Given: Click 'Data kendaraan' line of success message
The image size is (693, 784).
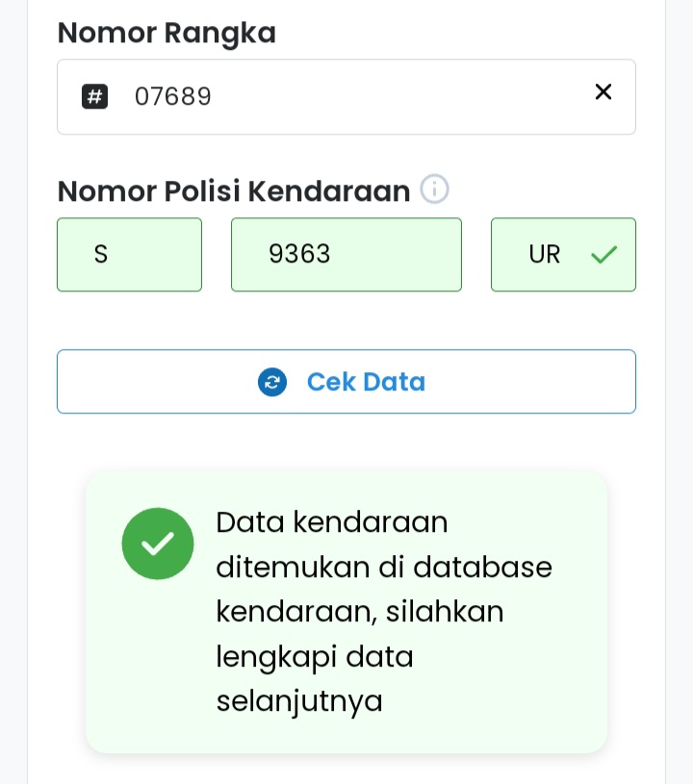Looking at the screenshot, I should point(332,522).
